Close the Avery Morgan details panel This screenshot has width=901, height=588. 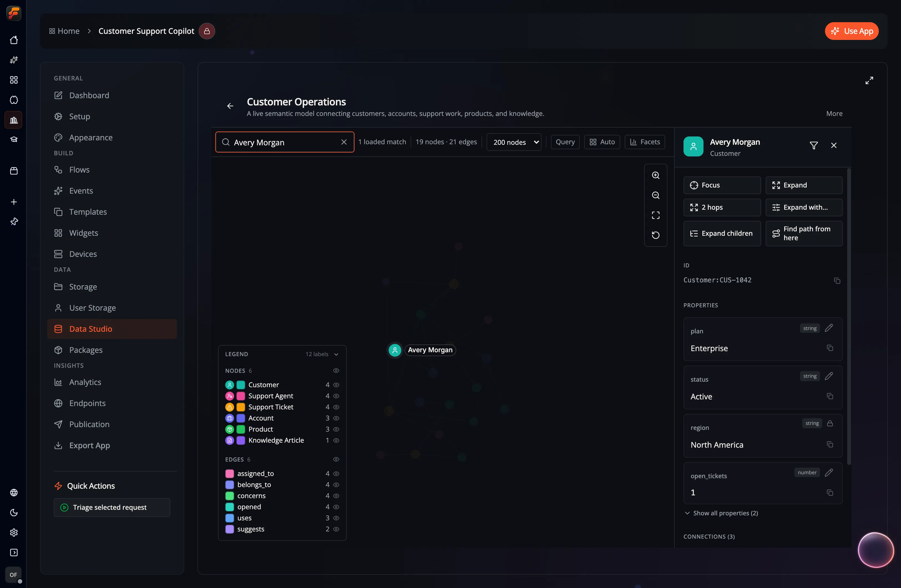(834, 145)
